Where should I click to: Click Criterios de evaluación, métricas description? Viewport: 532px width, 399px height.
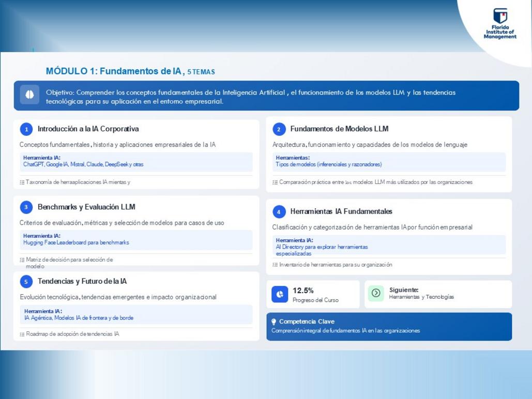point(122,223)
